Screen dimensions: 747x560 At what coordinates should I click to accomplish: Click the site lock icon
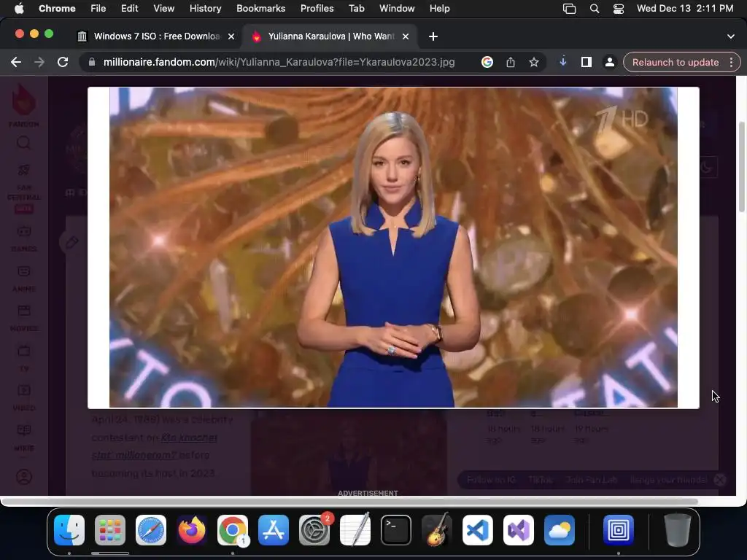[x=92, y=62]
